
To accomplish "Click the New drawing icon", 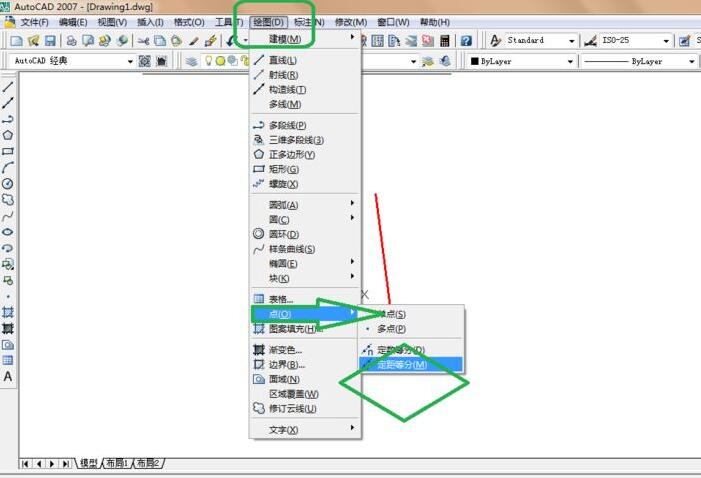I will [17, 41].
